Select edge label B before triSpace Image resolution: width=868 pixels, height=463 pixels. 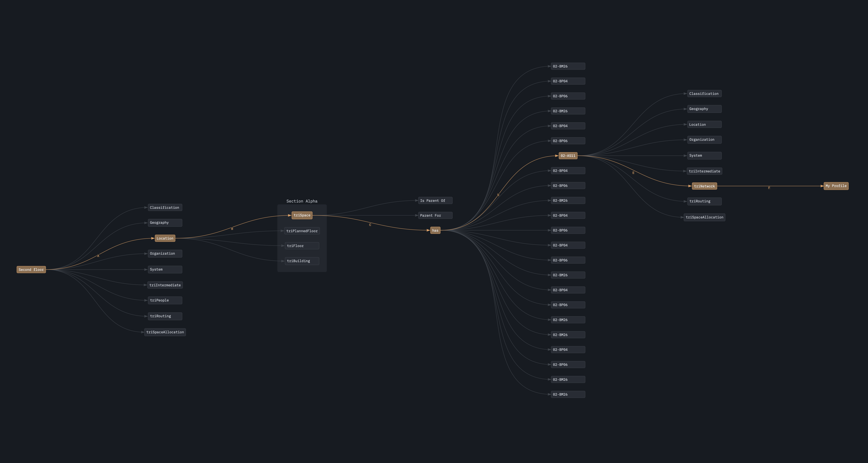[x=232, y=229]
